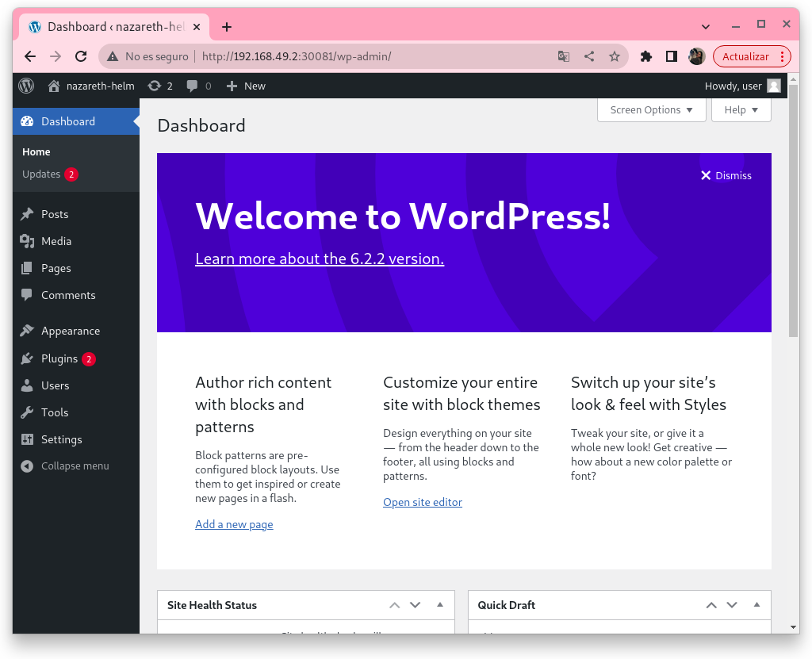Toggle the Quick Draft panel closed

[756, 605]
